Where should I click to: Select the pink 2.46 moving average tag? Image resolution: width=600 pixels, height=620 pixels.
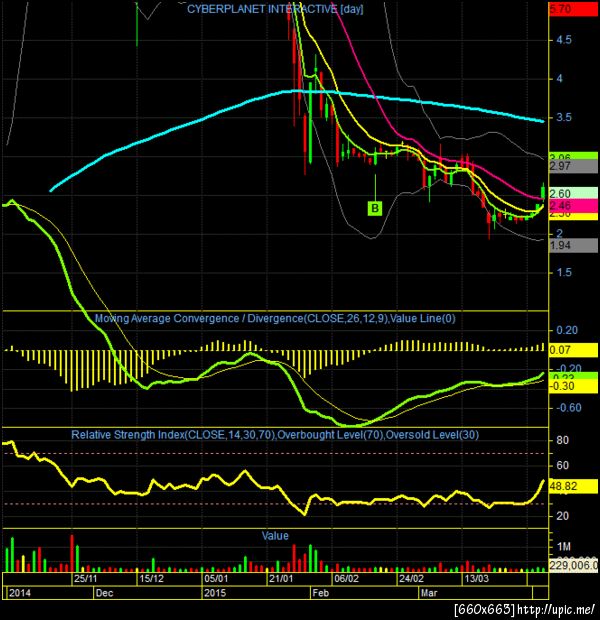(573, 206)
